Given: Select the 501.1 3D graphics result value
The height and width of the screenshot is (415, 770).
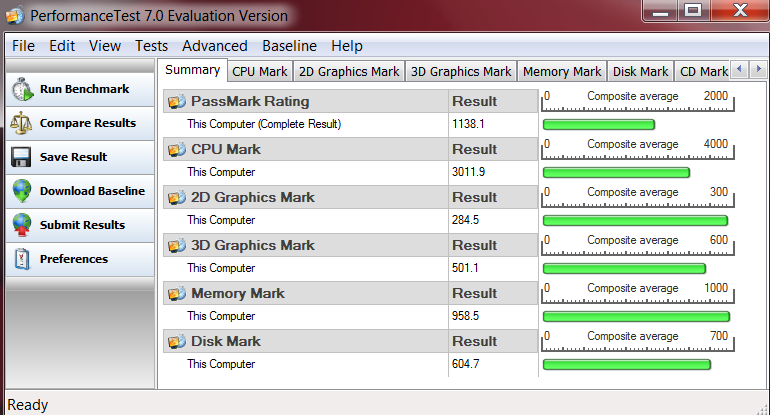Looking at the screenshot, I should point(465,268).
